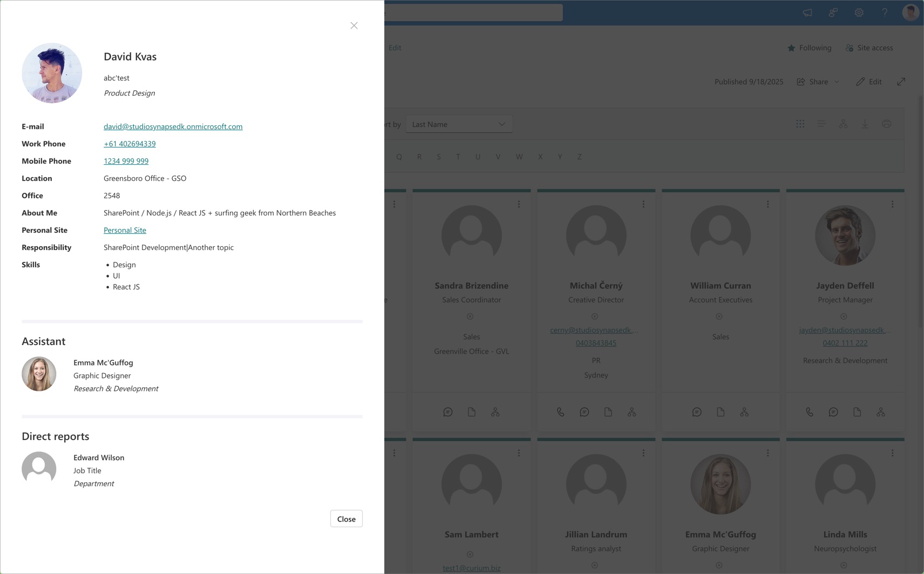Open the settings gear icon
Screen dimensions: 924x574
pos(859,12)
